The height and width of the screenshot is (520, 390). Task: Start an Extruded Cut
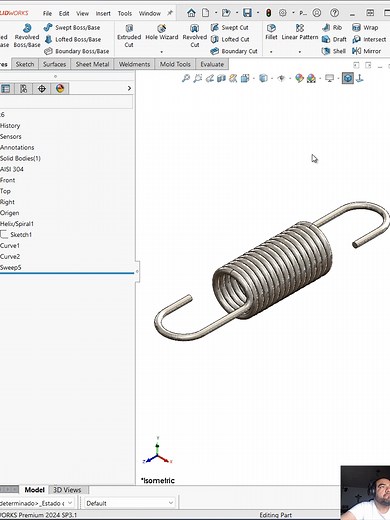click(x=129, y=36)
